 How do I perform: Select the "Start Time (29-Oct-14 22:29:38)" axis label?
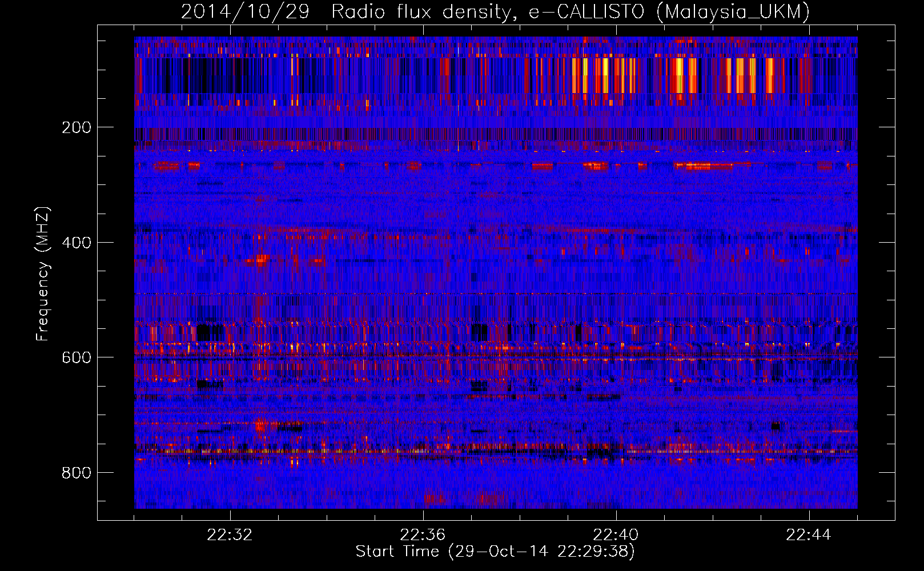tap(495, 552)
